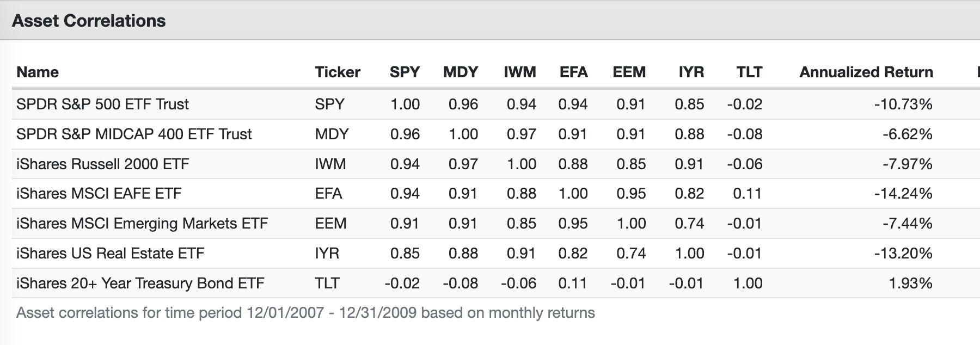Click iShares US Real Estate ETF name
The height and width of the screenshot is (345, 980).
(x=110, y=254)
